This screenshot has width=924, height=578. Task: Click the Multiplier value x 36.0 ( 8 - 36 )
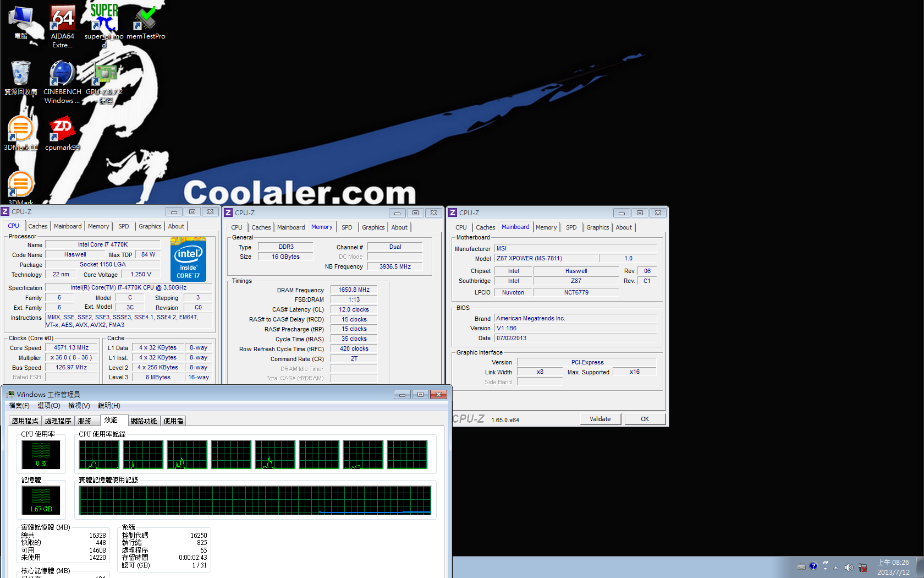click(x=71, y=357)
